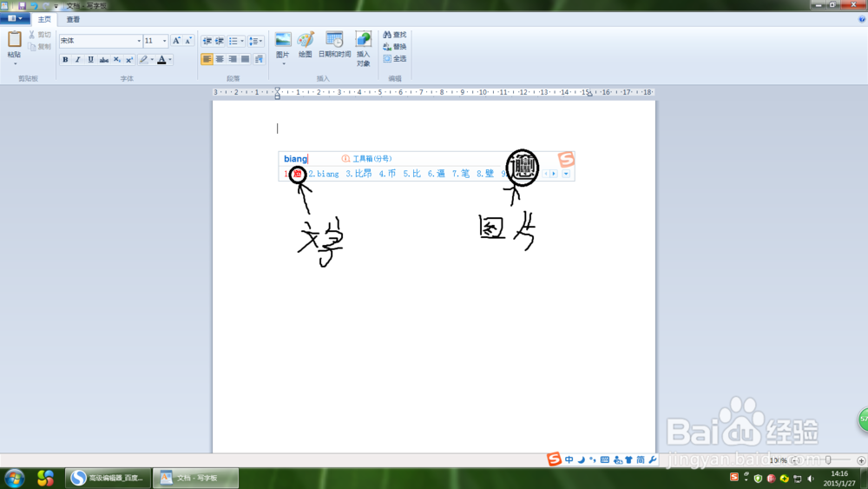Choose IME candidate 3.比昂
Image resolution: width=868 pixels, height=489 pixels.
[358, 174]
